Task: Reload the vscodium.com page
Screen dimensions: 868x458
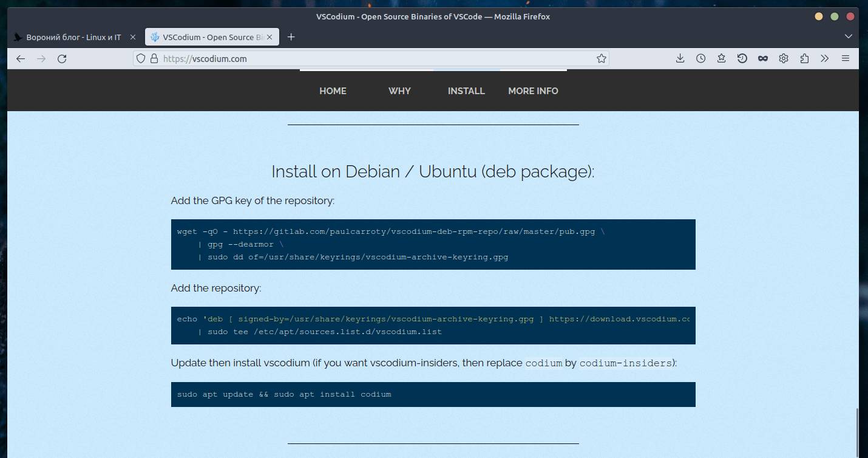Action: (x=62, y=59)
